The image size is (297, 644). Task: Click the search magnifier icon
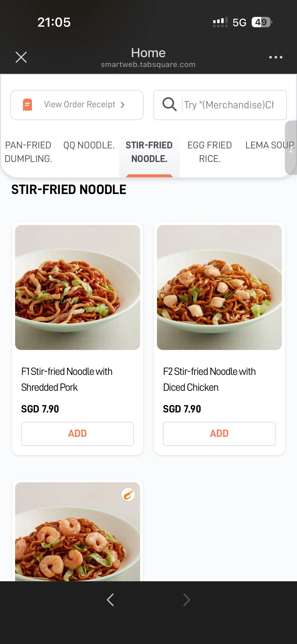(x=169, y=104)
